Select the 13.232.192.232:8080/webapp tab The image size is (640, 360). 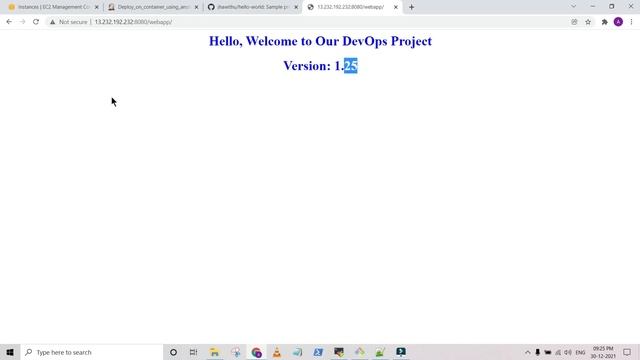point(351,7)
